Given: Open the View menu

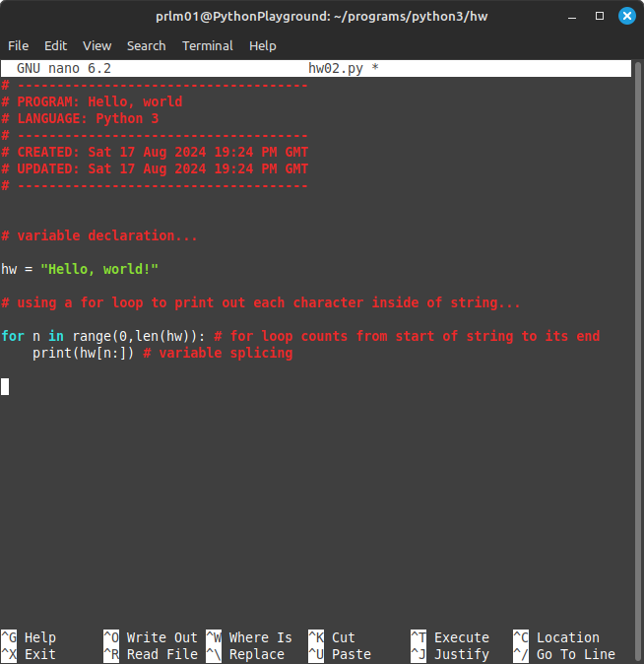Looking at the screenshot, I should (97, 45).
